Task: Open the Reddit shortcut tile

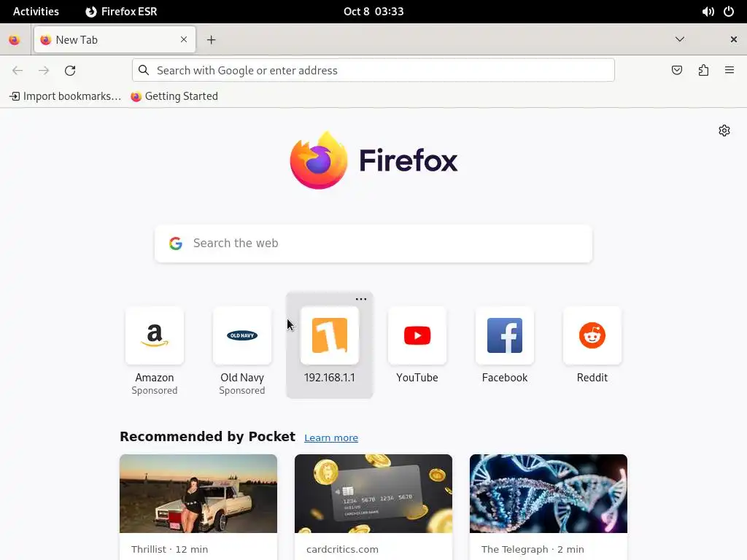Action: coord(592,345)
